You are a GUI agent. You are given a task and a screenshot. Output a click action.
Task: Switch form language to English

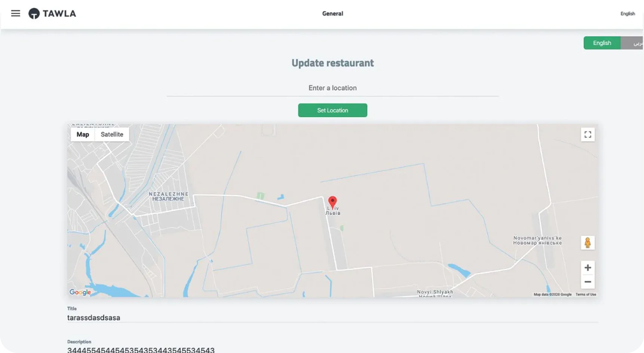pyautogui.click(x=602, y=43)
